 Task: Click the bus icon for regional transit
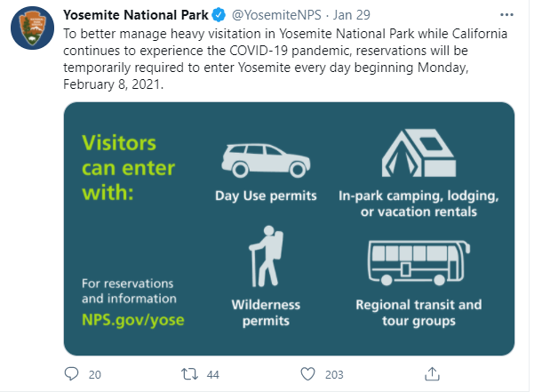pos(418,262)
